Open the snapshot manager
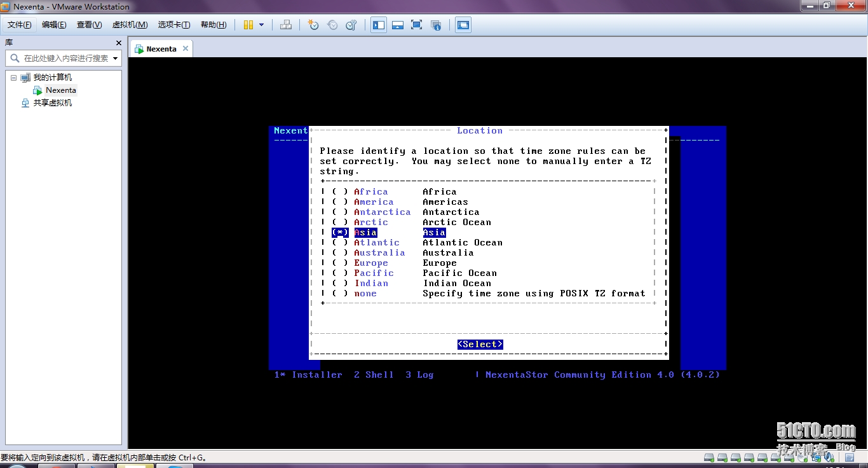 [x=351, y=25]
